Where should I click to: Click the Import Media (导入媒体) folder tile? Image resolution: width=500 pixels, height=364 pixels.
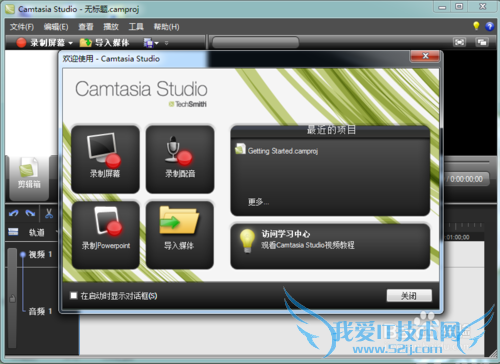(x=180, y=235)
